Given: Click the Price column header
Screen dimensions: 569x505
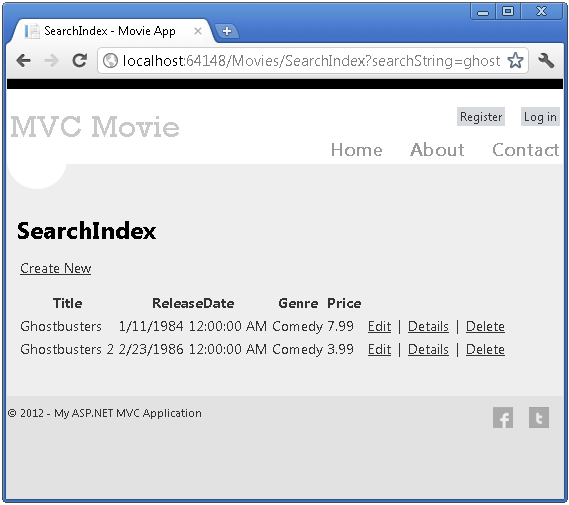Looking at the screenshot, I should coord(344,303).
